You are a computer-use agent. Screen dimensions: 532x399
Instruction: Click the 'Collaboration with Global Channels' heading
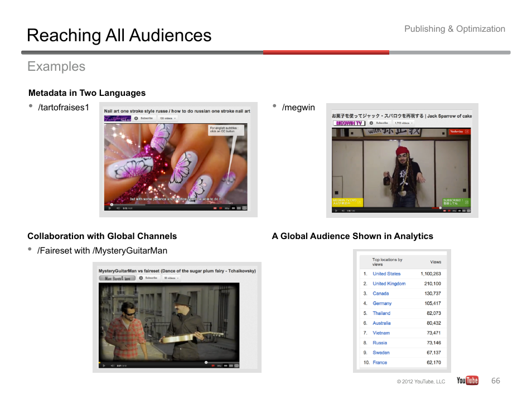pos(102,236)
